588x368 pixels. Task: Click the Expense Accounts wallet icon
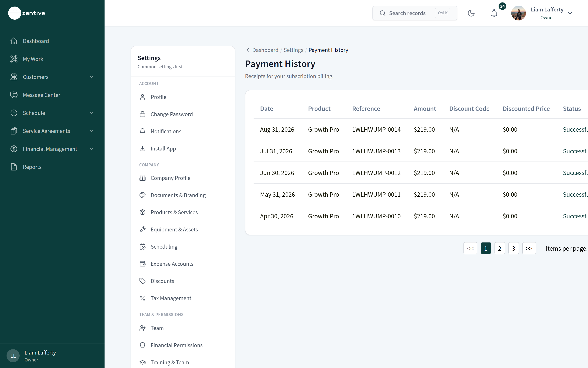[x=143, y=264]
